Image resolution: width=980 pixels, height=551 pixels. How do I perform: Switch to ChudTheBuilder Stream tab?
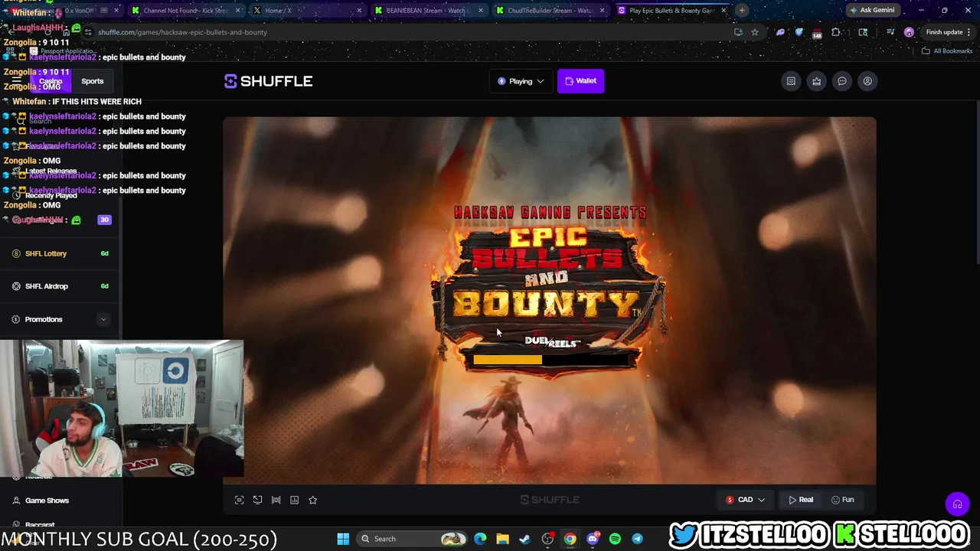coord(549,11)
